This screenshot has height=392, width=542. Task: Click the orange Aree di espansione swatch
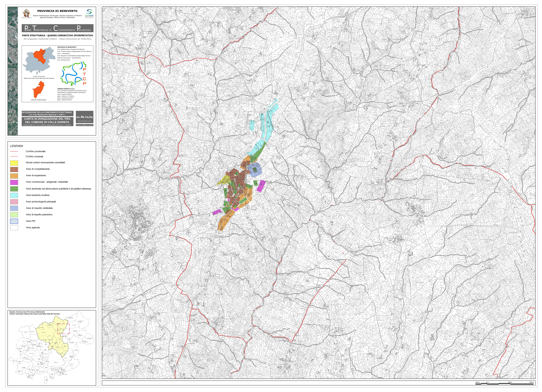click(14, 176)
